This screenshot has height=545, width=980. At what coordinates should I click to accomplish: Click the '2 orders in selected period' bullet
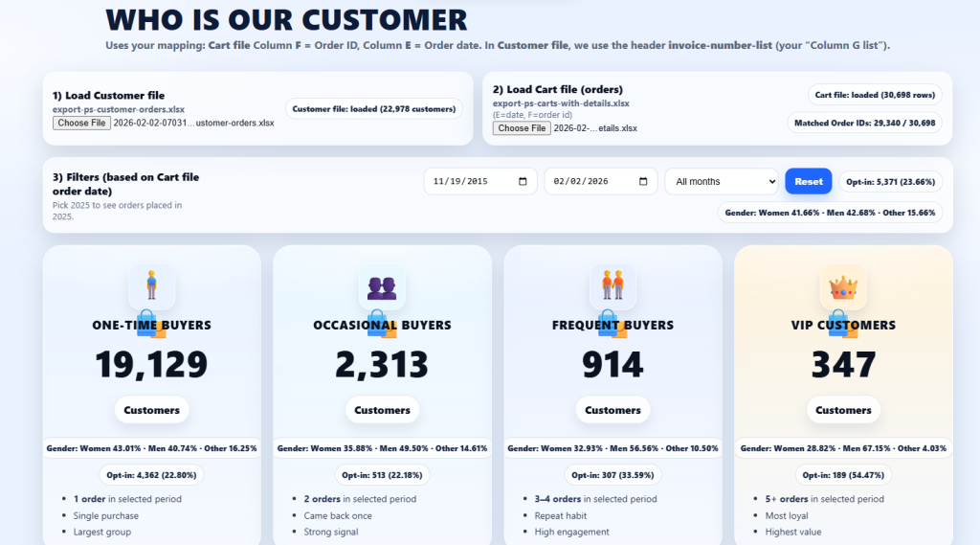click(x=360, y=499)
